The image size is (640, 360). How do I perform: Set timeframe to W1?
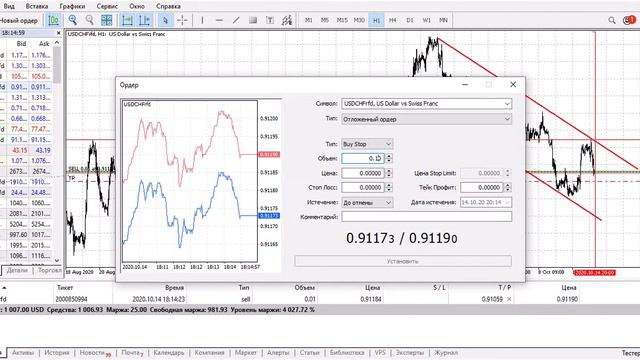(x=427, y=20)
